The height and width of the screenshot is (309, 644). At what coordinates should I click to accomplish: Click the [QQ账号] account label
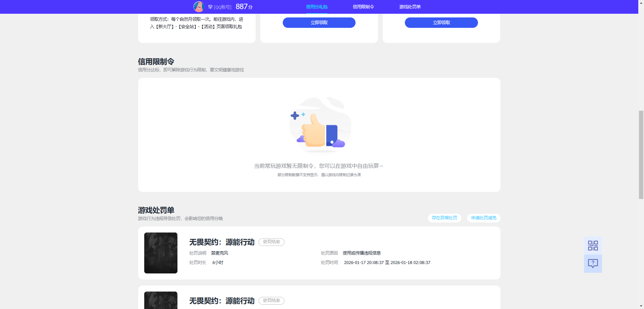(222, 6)
